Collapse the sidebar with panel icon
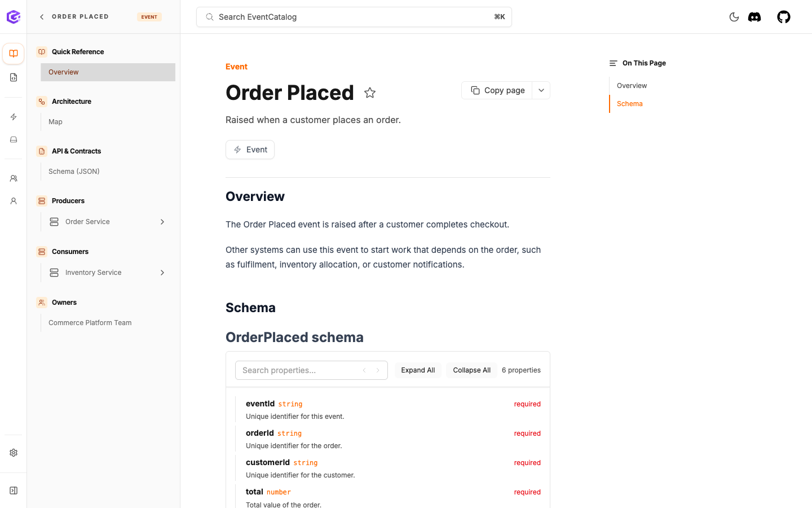Image resolution: width=812 pixels, height=508 pixels. pyautogui.click(x=14, y=491)
